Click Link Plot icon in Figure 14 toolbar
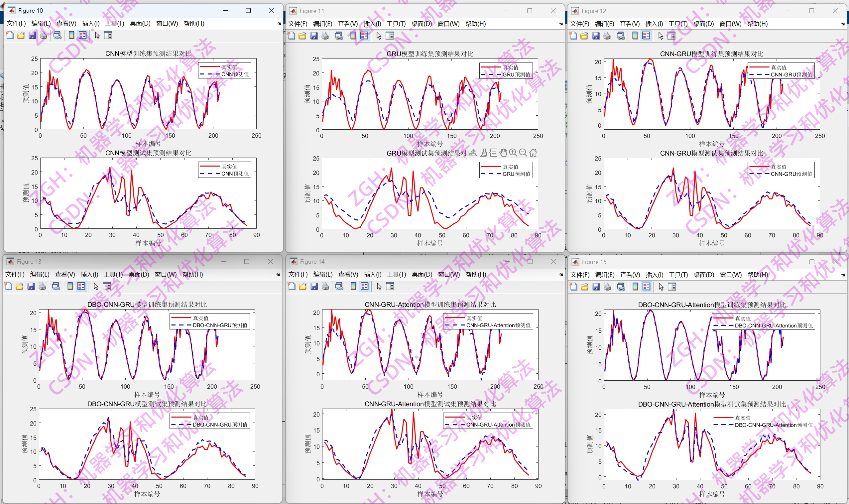 (x=339, y=286)
